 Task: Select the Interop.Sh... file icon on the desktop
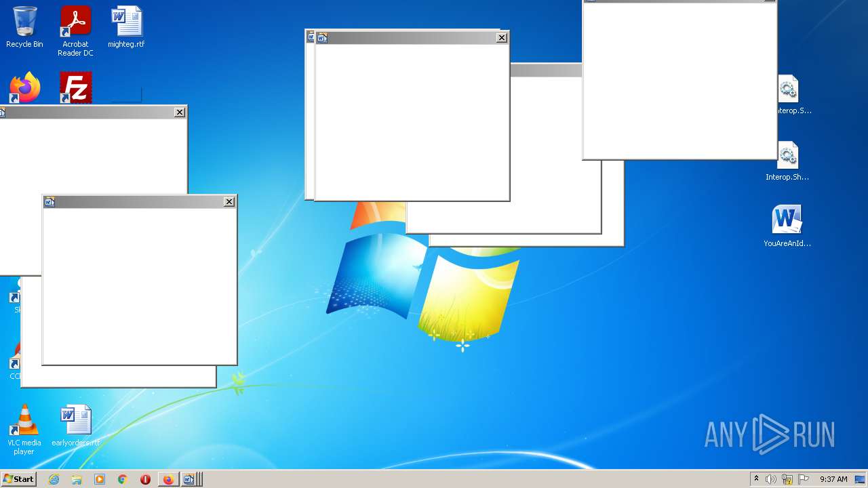click(x=787, y=161)
